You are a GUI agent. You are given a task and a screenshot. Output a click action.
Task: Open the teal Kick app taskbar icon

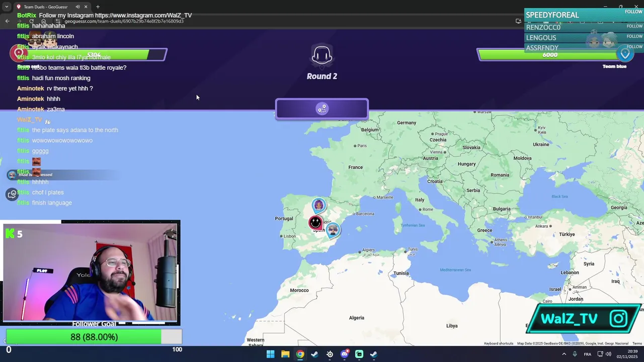359,354
